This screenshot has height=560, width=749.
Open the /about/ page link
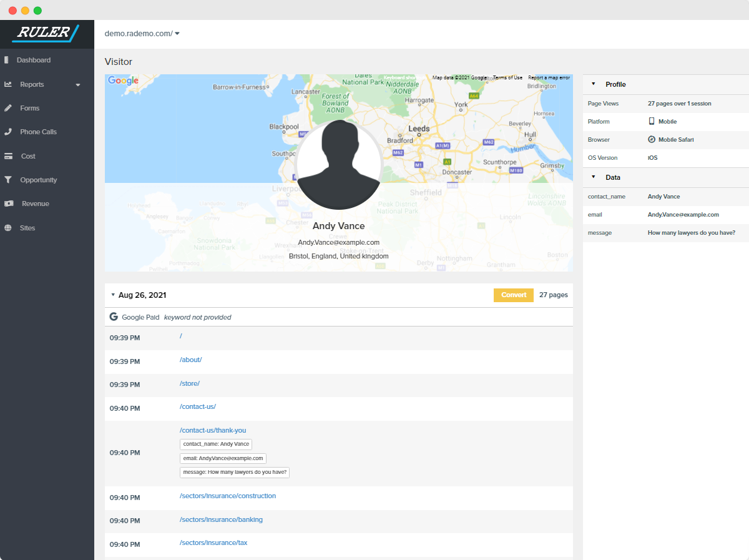point(191,360)
